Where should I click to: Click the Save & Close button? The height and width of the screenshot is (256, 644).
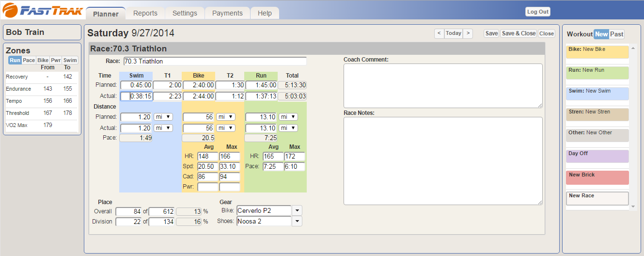(518, 33)
